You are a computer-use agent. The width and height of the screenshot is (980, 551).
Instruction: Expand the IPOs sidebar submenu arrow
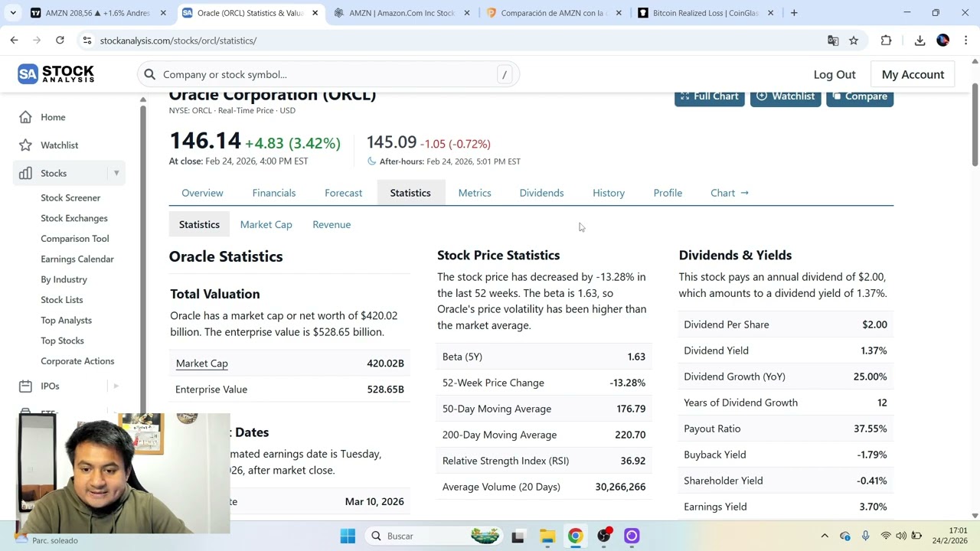(116, 386)
